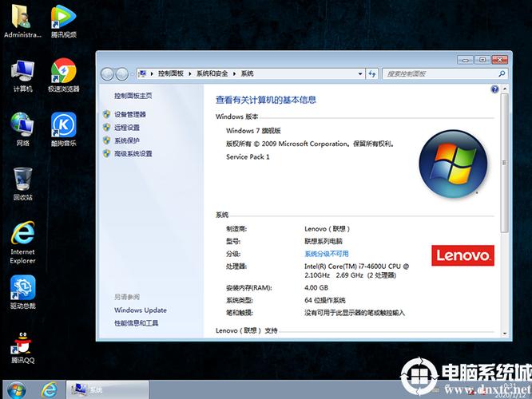Open address bar history dropdown arrow

360,73
